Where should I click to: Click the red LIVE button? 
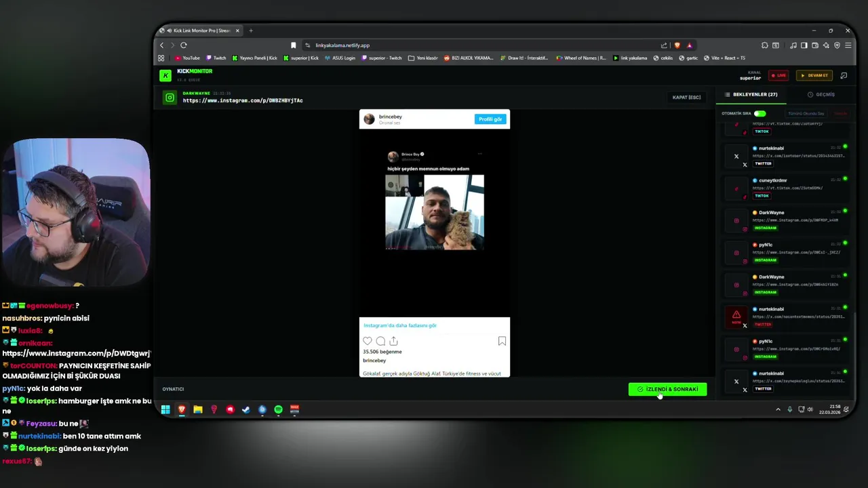point(778,75)
